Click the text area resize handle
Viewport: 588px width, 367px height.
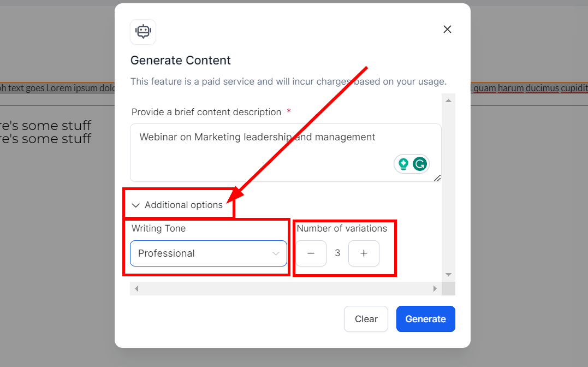tap(437, 178)
